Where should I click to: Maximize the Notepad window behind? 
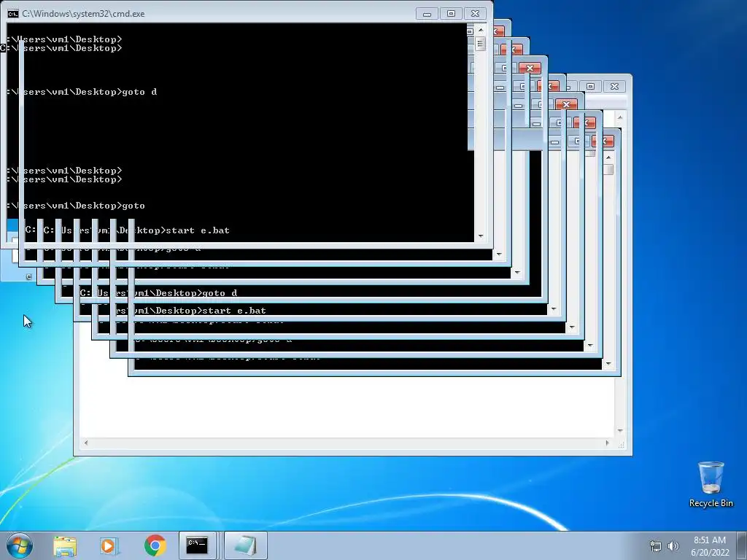click(x=590, y=86)
